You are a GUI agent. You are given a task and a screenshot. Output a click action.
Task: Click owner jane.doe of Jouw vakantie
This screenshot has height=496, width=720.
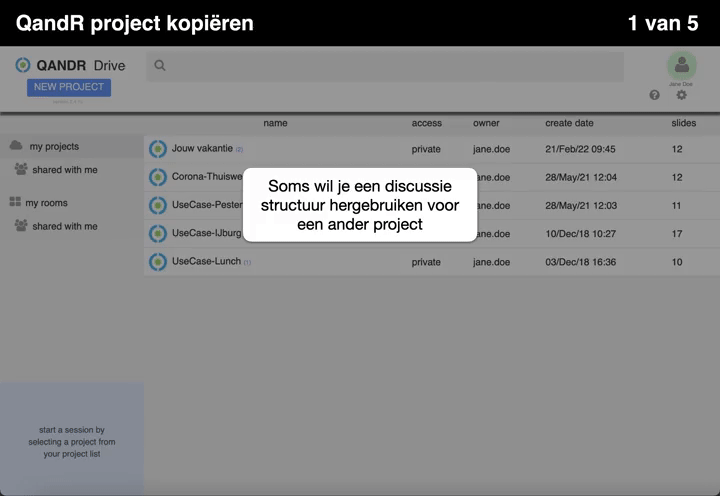coord(491,149)
